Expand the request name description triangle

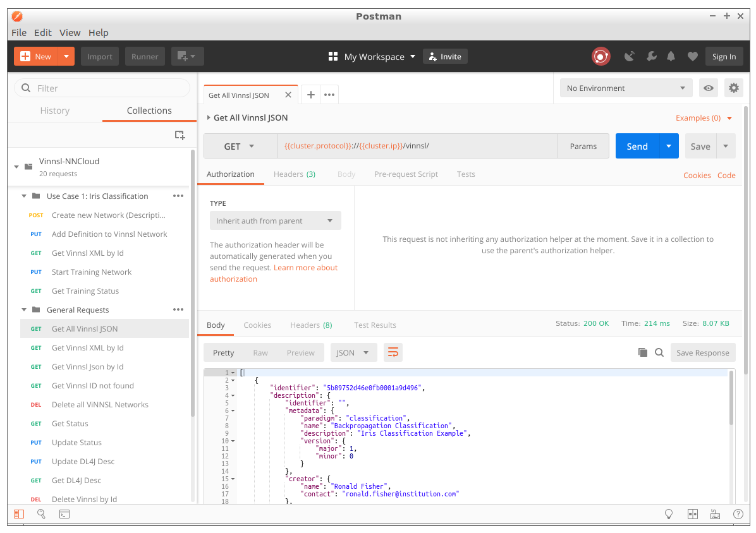pyautogui.click(x=209, y=117)
